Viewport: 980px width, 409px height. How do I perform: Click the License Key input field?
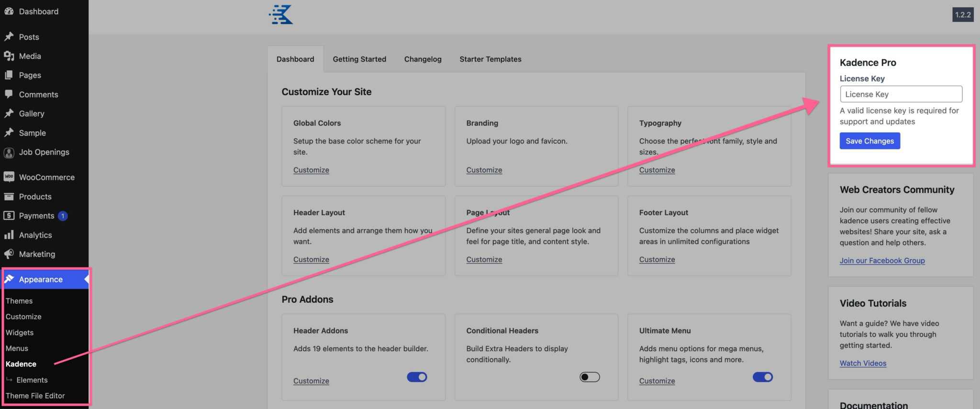(x=901, y=94)
